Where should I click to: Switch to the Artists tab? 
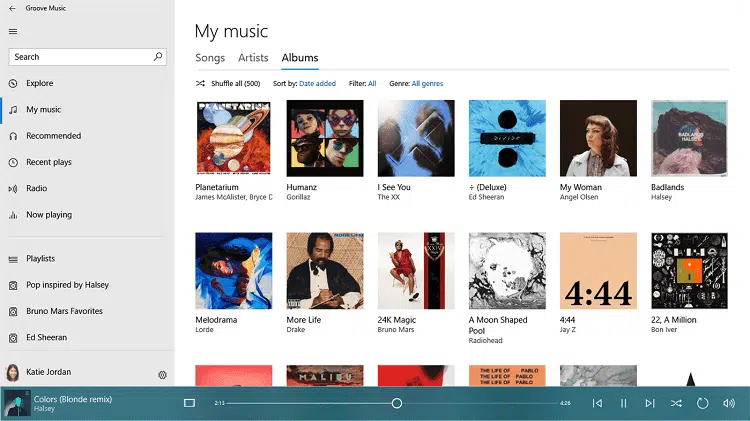(x=253, y=58)
